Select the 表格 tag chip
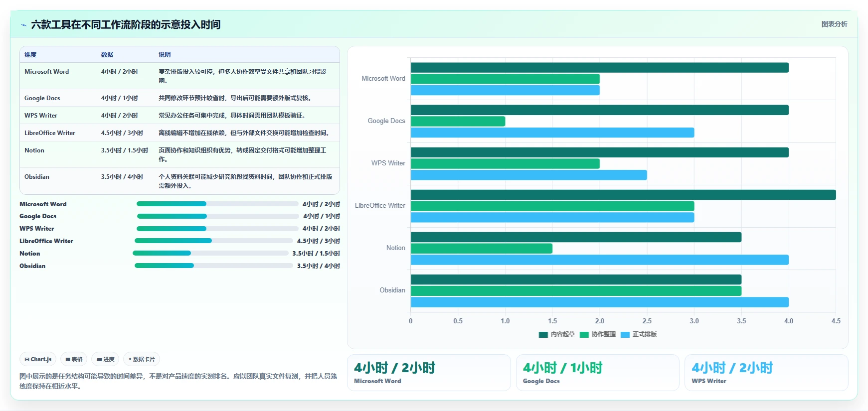The image size is (868, 411). (74, 359)
